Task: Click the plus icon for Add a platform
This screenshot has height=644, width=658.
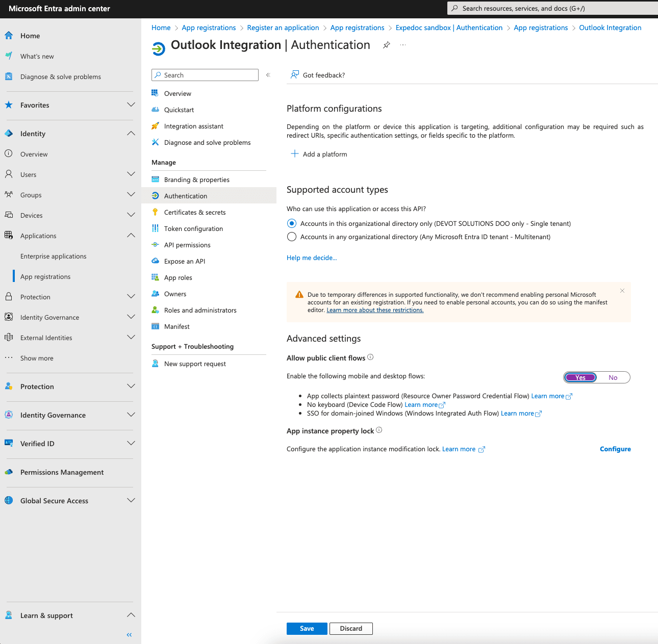Action: tap(295, 153)
